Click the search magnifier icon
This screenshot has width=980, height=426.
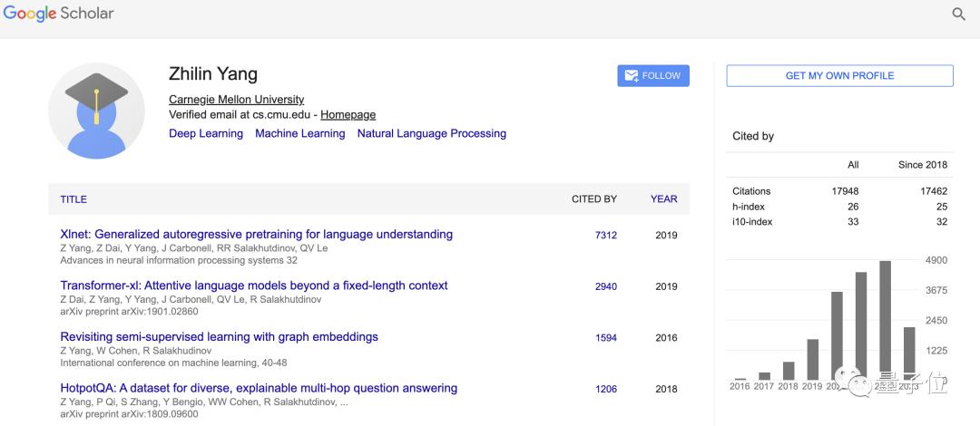tap(958, 15)
